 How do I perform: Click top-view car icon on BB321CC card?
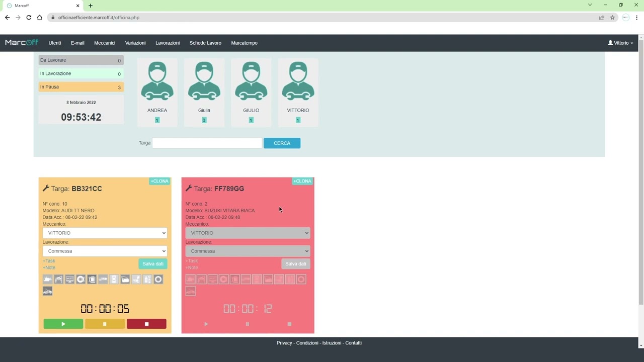[x=114, y=279]
